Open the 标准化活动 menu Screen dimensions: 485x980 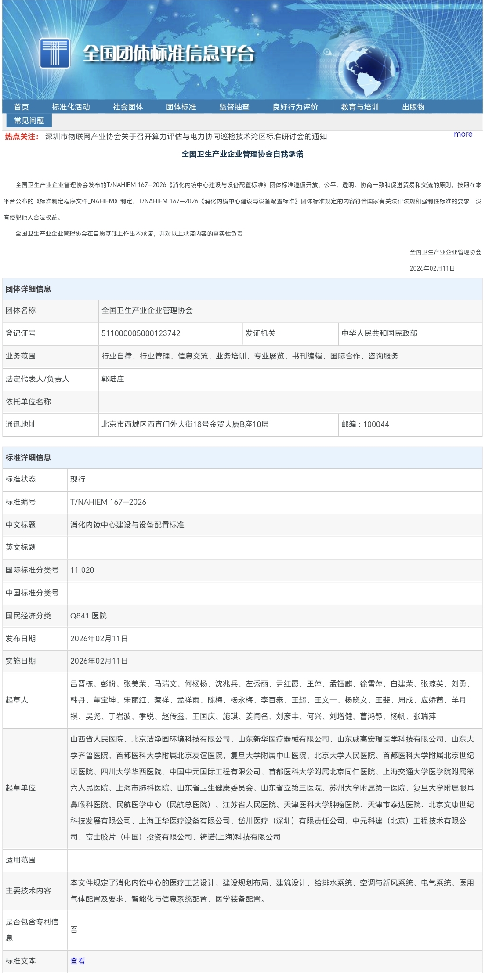pyautogui.click(x=71, y=107)
